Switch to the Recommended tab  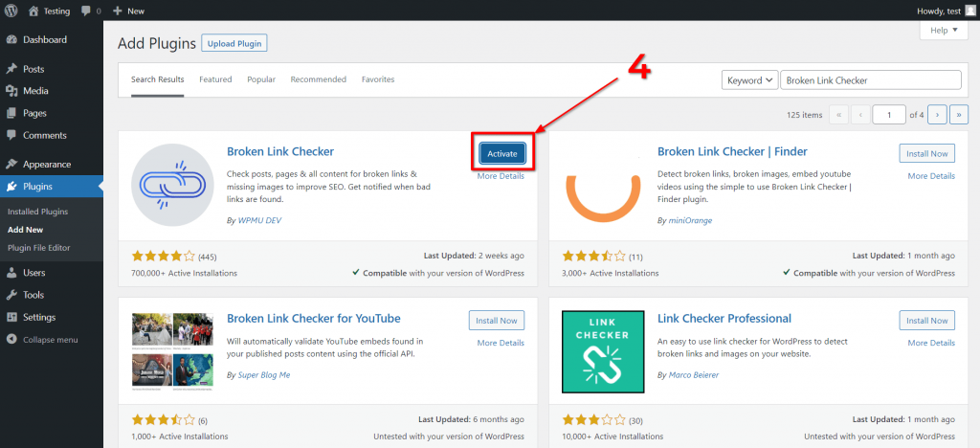point(318,80)
